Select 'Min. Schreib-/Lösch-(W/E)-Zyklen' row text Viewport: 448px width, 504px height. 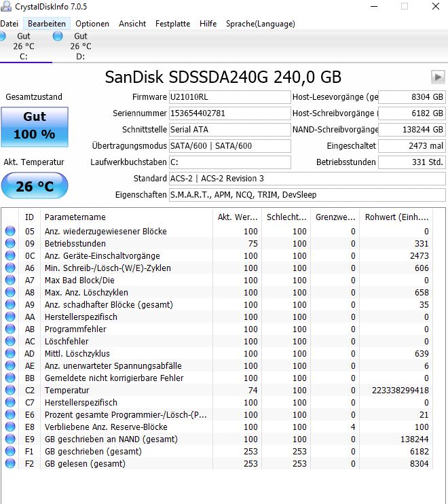point(107,268)
